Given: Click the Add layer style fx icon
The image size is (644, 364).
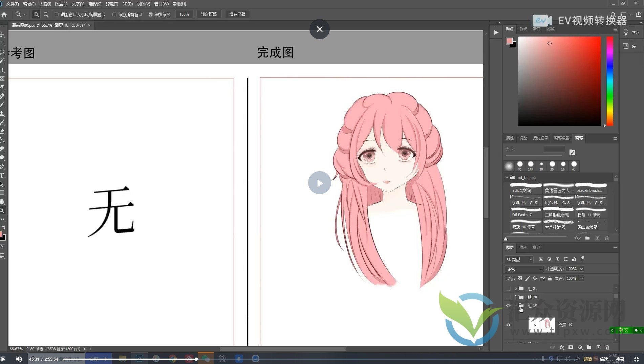Looking at the screenshot, I should [562, 347].
